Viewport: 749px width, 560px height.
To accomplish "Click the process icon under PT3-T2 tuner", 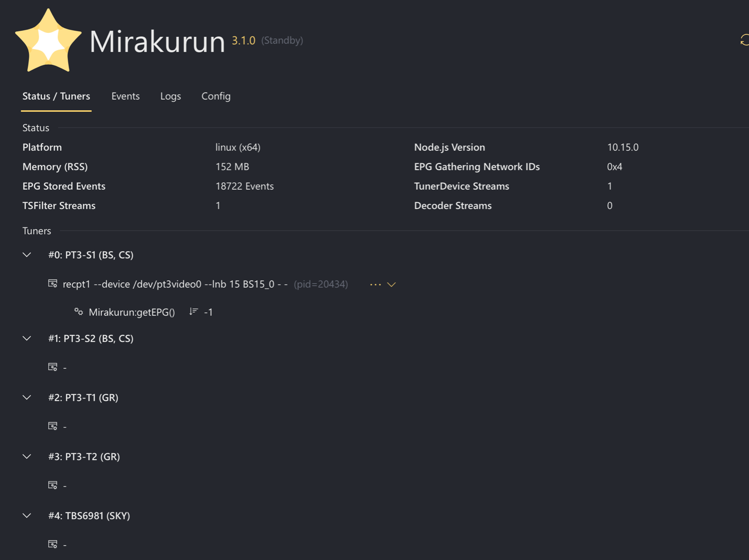I will [x=53, y=485].
